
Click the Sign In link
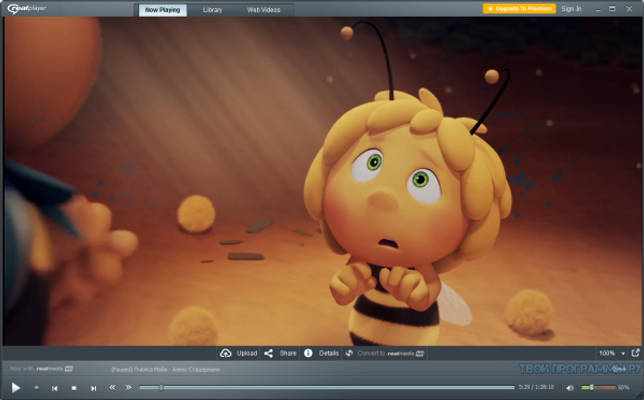[x=571, y=9]
